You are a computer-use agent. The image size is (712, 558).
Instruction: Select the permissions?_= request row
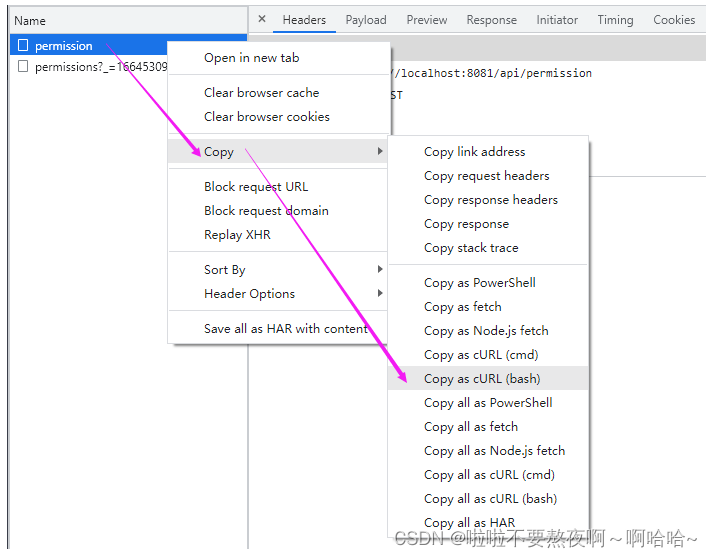point(89,67)
